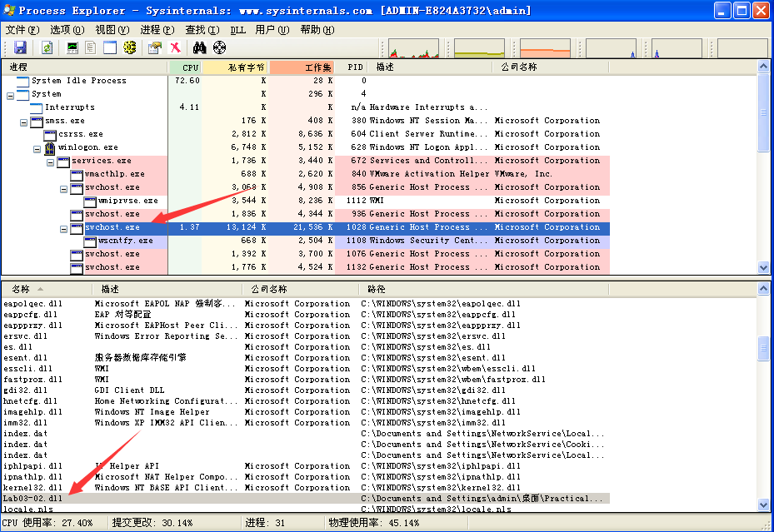Click the CPU 使用率 status bar entry
Viewport: 774px width, 532px height.
47,523
